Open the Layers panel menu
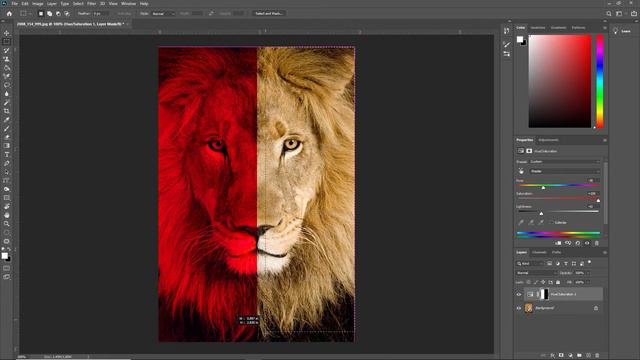640x360 pixels. (x=604, y=252)
